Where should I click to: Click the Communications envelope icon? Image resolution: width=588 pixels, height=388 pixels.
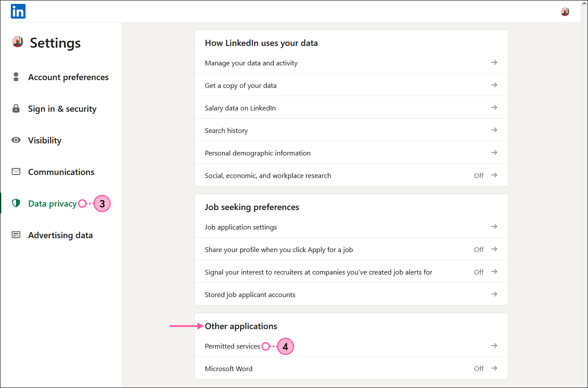tap(16, 171)
